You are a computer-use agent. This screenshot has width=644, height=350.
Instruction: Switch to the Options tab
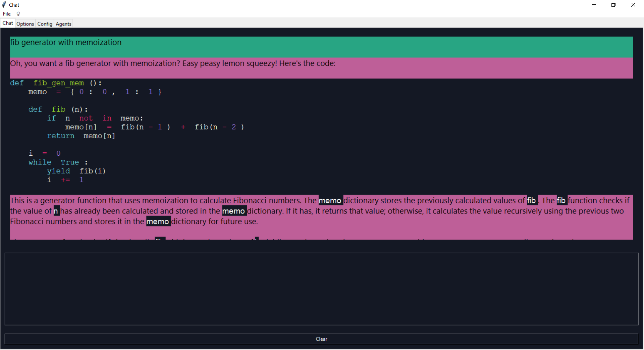25,24
